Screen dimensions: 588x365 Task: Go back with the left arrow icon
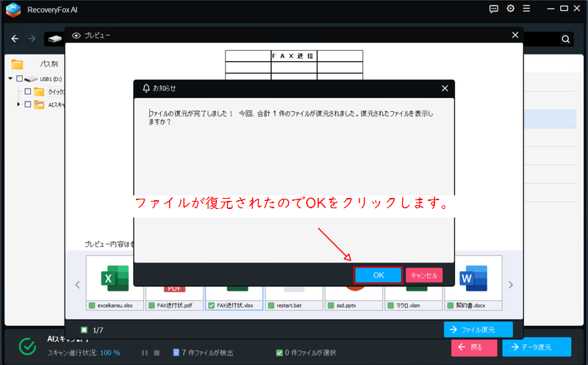pyautogui.click(x=15, y=39)
